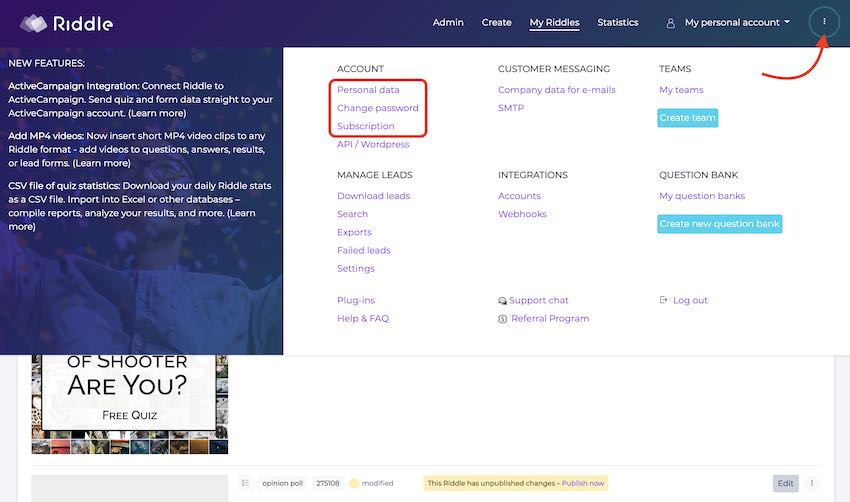Open the three-dot menu in header
Viewport: 850px width, 502px height.
point(824,22)
